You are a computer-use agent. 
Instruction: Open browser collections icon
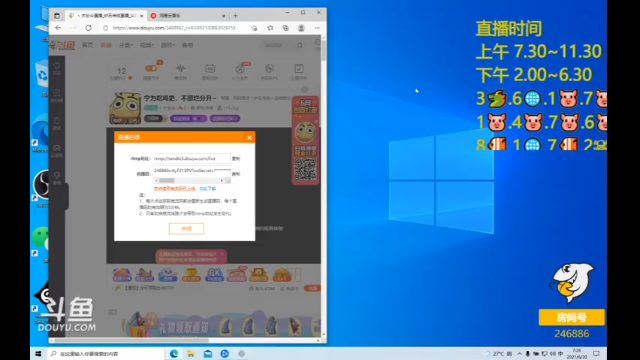[285, 28]
